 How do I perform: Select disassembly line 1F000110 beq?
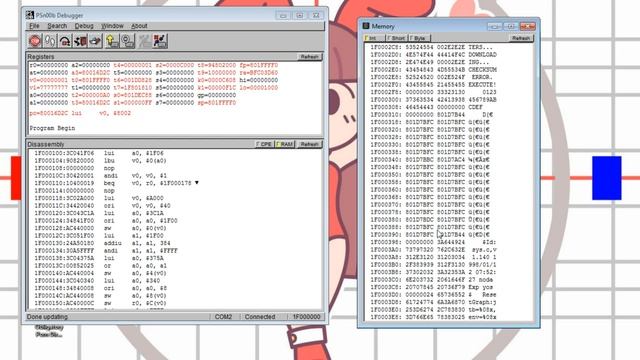[x=116, y=183]
